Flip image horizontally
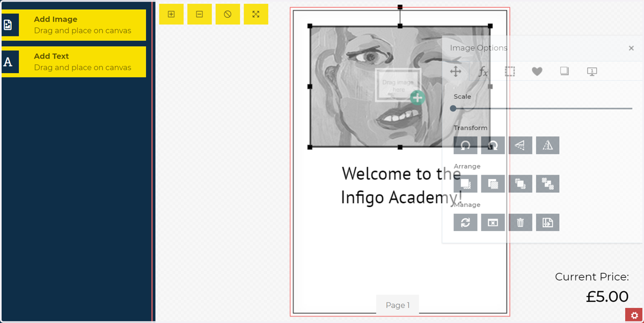The image size is (644, 323). tap(547, 145)
